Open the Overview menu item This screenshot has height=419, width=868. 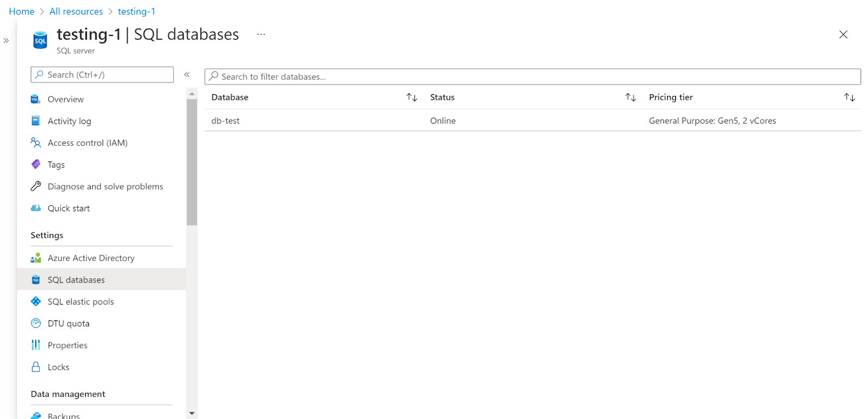tap(66, 99)
